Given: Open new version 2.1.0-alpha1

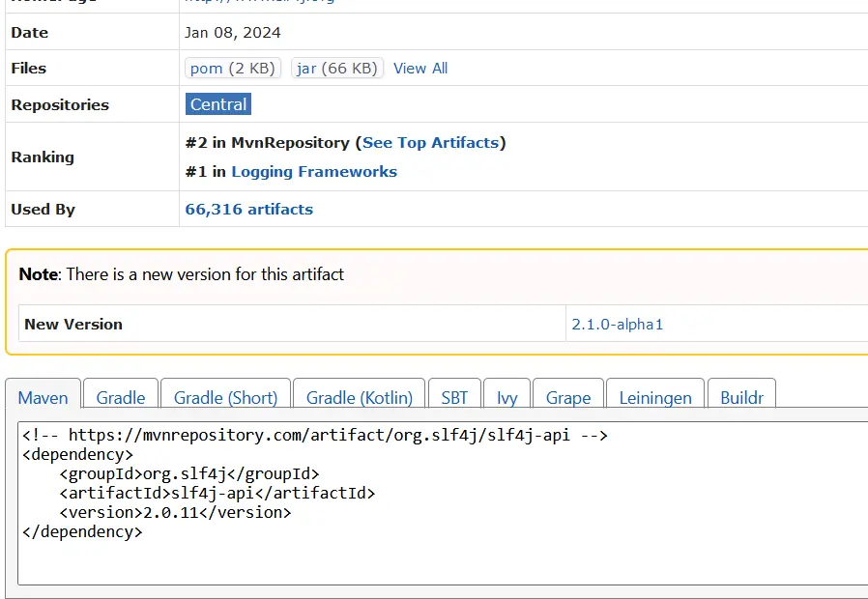Looking at the screenshot, I should pyautogui.click(x=617, y=325).
